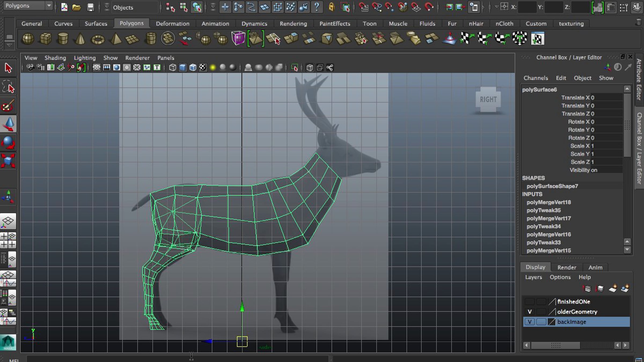Open the Polygons menu set dropdown
Screen dimensions: 644x362
[x=28, y=6]
